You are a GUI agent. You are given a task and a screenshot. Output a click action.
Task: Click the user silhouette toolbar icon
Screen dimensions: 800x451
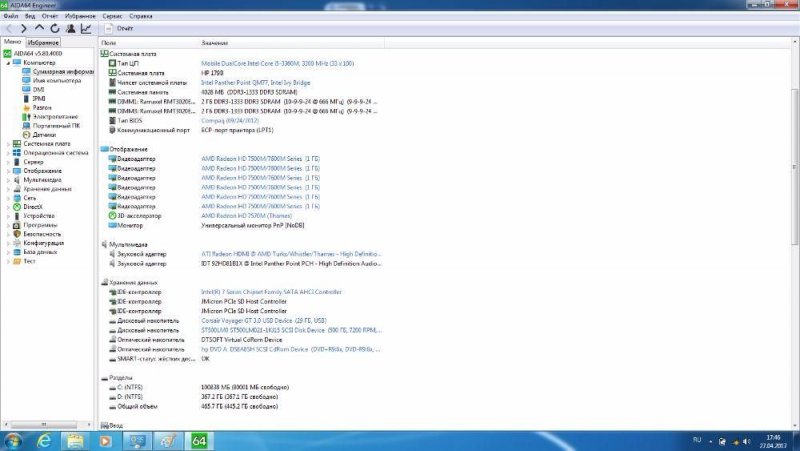(70, 29)
